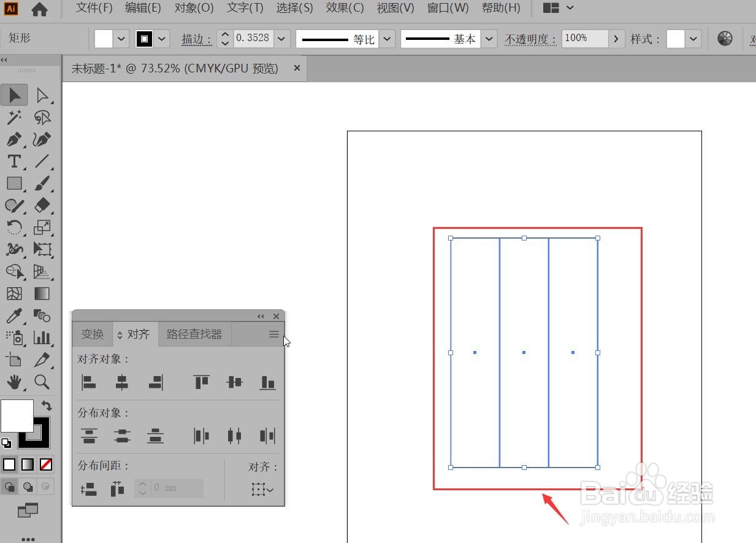
Task: Select the Hand tool
Action: click(14, 382)
